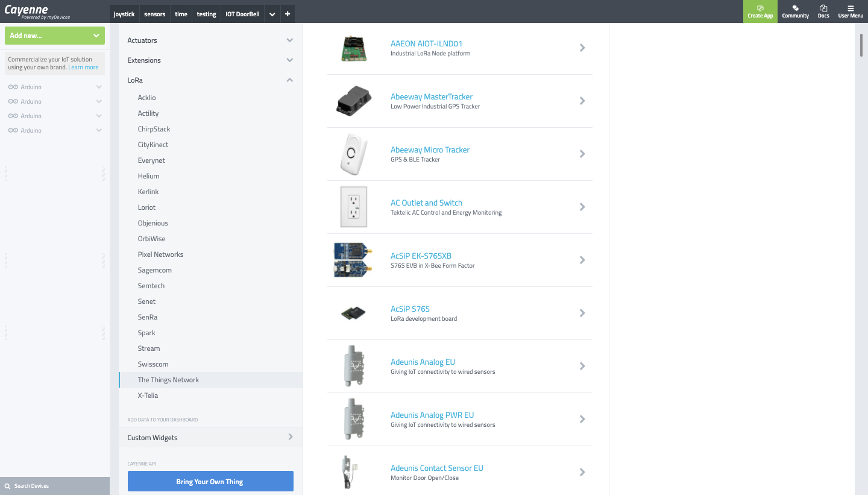Screen dimensions: 868x495
Task: Click the AC Outlet and Switch image
Action: pyautogui.click(x=353, y=207)
